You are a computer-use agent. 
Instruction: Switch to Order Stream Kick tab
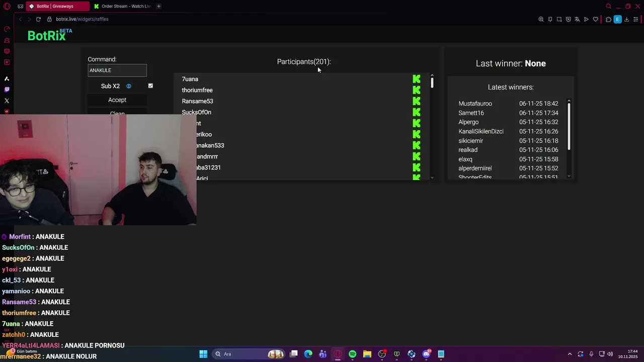pyautogui.click(x=122, y=7)
